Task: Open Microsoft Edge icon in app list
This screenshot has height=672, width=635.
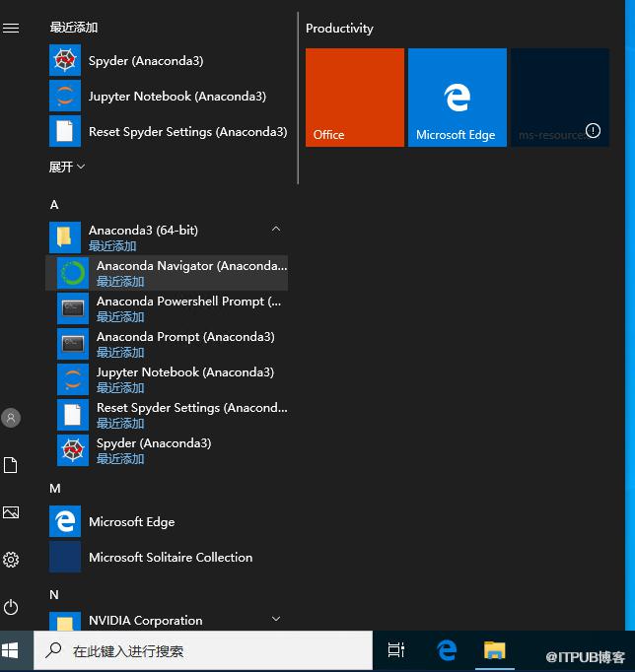Action: [65, 521]
